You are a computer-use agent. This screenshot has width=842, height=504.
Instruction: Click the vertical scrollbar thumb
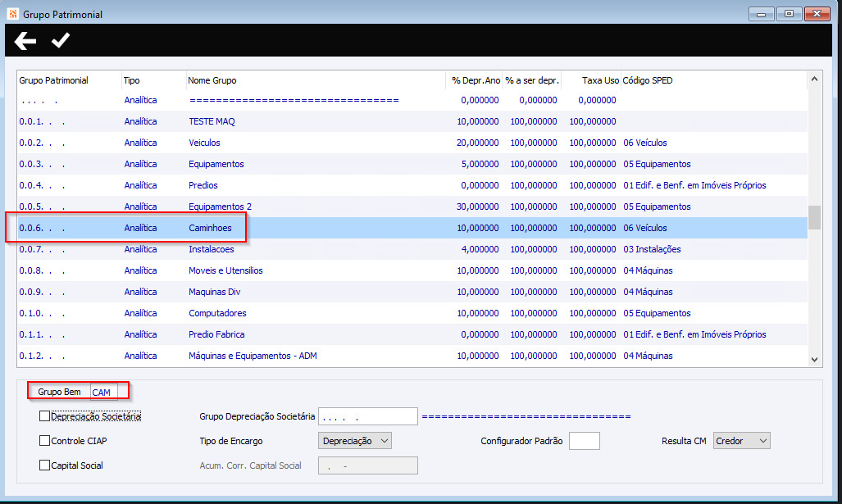(815, 217)
